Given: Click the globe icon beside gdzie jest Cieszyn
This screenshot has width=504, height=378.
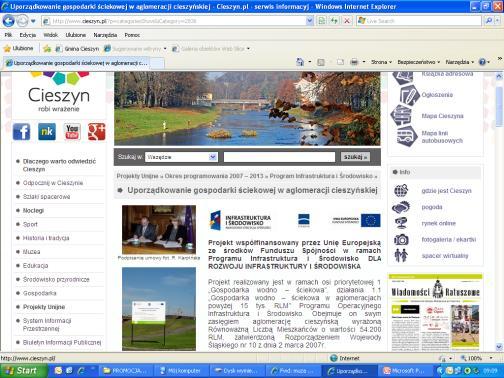Looking at the screenshot, I should pyautogui.click(x=401, y=190).
